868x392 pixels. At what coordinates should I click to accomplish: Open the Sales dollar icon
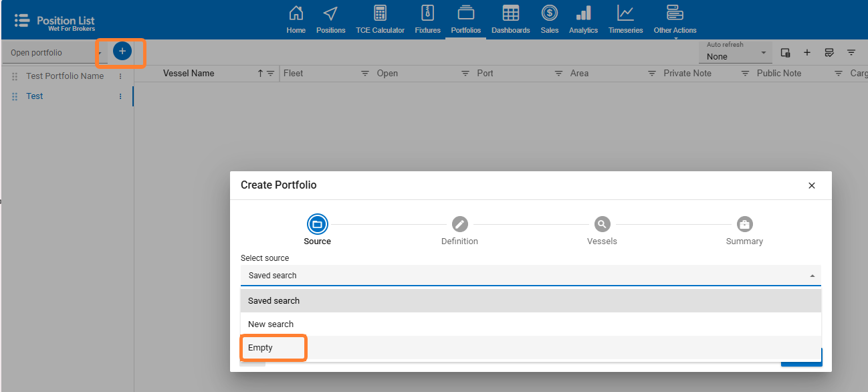[x=549, y=14]
